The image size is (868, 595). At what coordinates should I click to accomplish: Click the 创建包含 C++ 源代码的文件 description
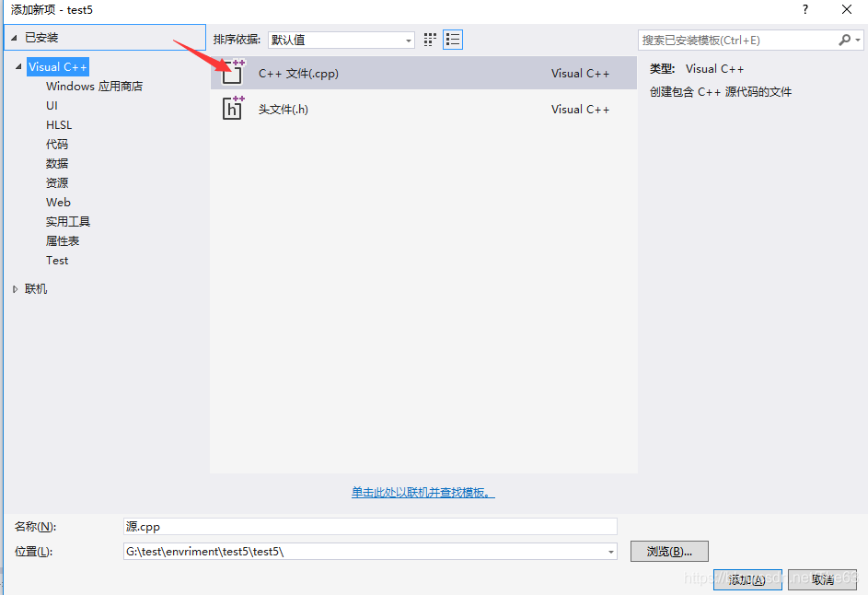click(721, 92)
